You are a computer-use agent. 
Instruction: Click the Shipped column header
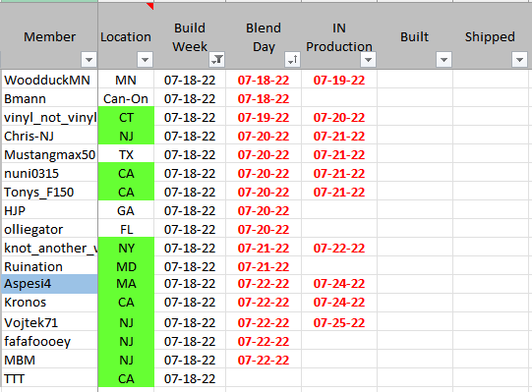tap(490, 36)
